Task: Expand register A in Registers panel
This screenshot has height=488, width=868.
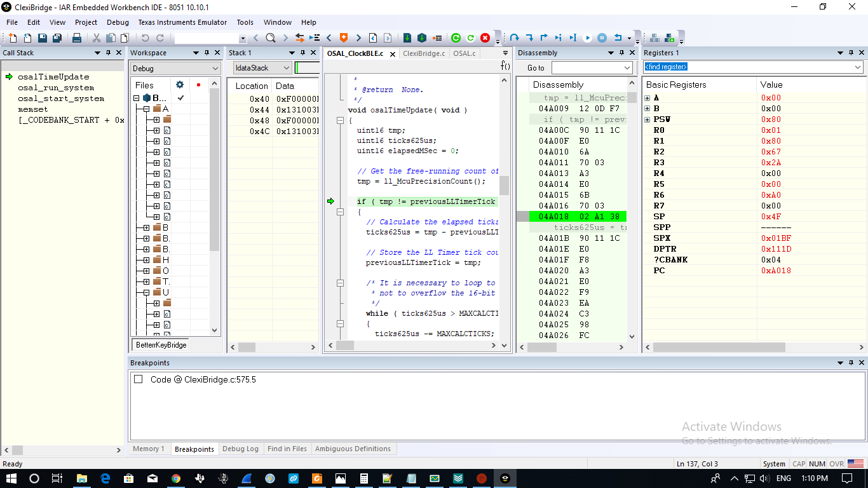Action: point(648,98)
